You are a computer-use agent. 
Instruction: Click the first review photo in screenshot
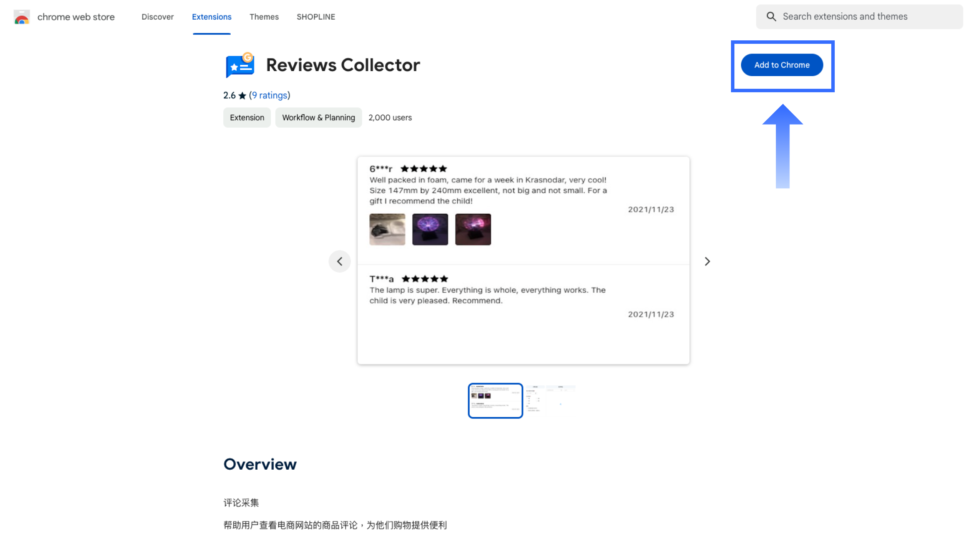click(387, 229)
